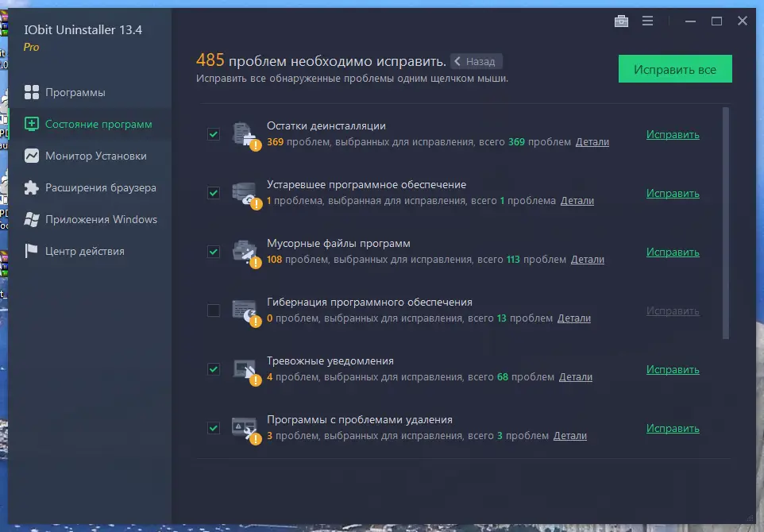The height and width of the screenshot is (532, 764).
Task: Check the Гибернация программного обеспечения checkbox
Action: 214,310
